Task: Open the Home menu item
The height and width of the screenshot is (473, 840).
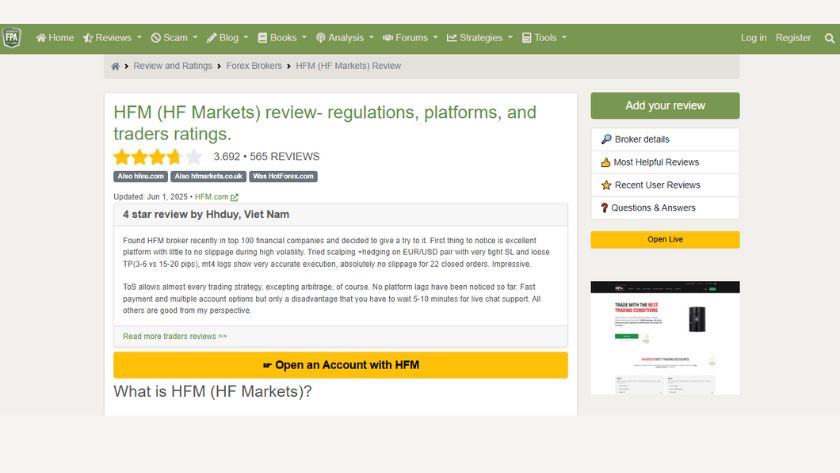Action: point(55,37)
